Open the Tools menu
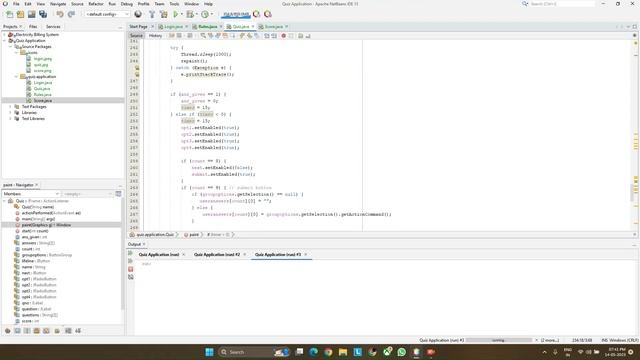 [174, 4]
